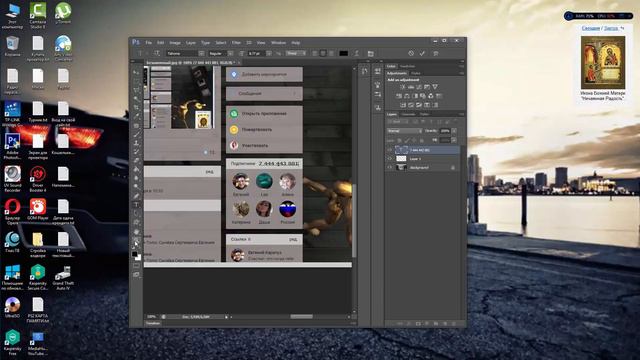640x360 pixels.
Task: Open the layer filter Kind dropdown
Action: pos(398,122)
